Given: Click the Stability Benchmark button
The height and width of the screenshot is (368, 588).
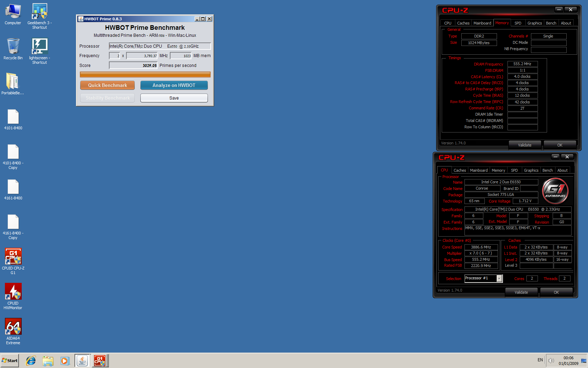Looking at the screenshot, I should tap(107, 98).
